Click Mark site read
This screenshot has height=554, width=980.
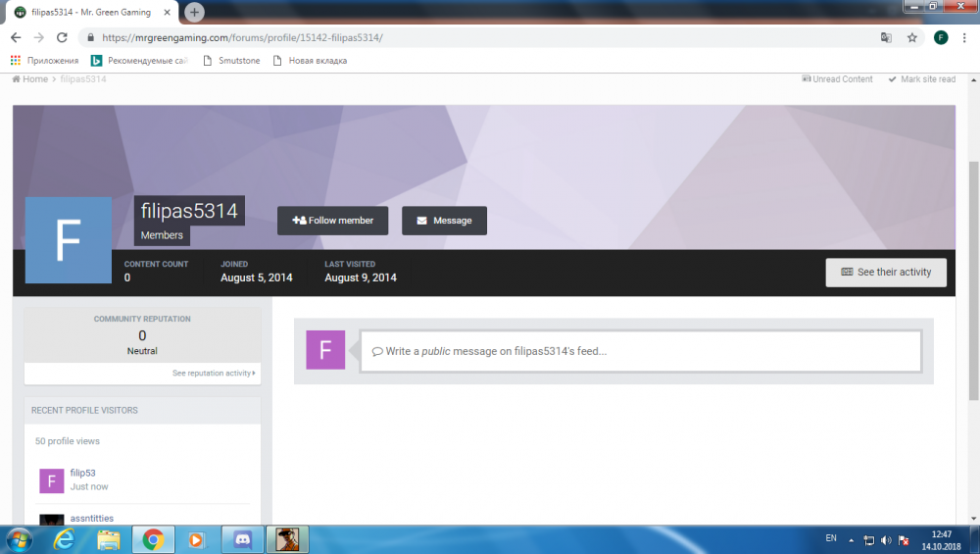pyautogui.click(x=921, y=79)
